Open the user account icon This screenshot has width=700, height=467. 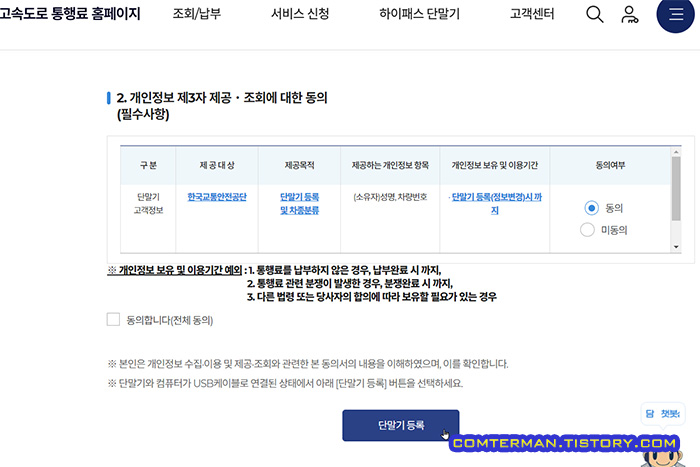click(629, 14)
